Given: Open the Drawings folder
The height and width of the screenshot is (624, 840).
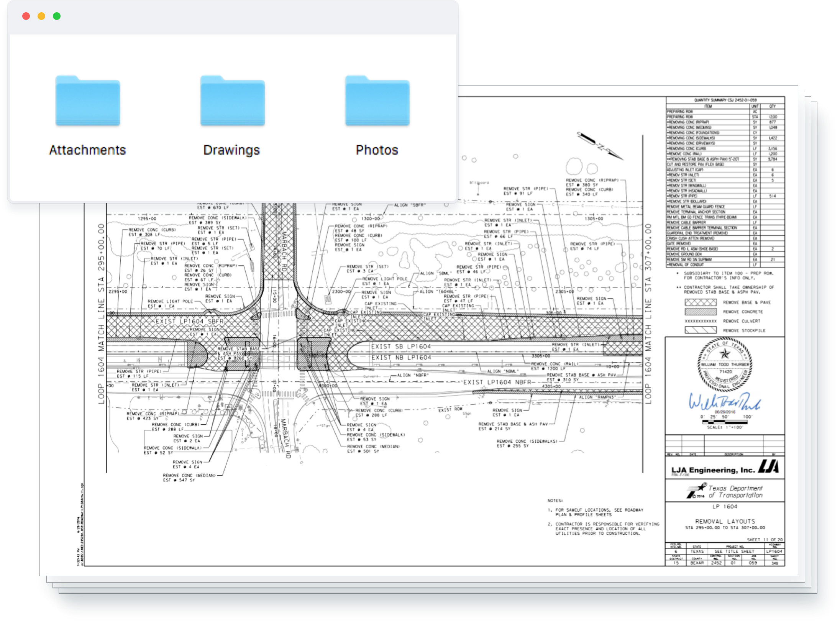Looking at the screenshot, I should click(232, 101).
